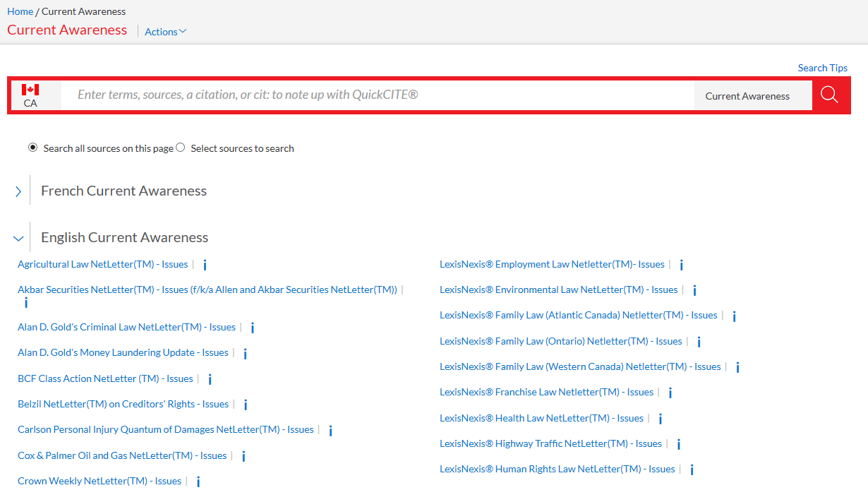Image resolution: width=868 pixels, height=490 pixels.
Task: Open Alan D. Gold's Criminal Law NetLetter link
Action: [x=126, y=327]
